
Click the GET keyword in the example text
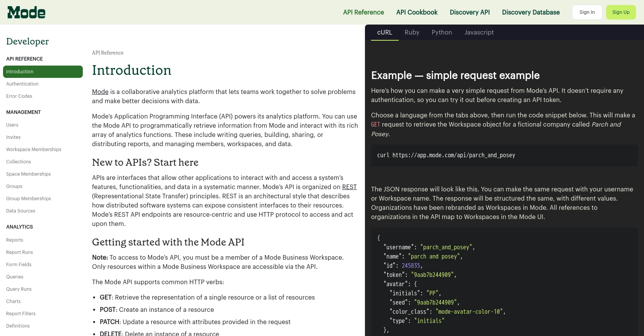point(376,124)
